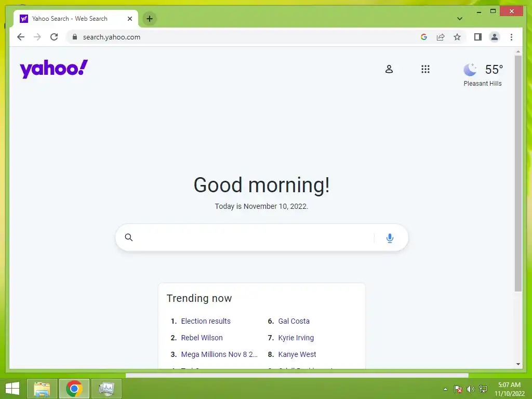The width and height of the screenshot is (532, 399).
Task: Click the moon weather icon
Action: pyautogui.click(x=470, y=70)
